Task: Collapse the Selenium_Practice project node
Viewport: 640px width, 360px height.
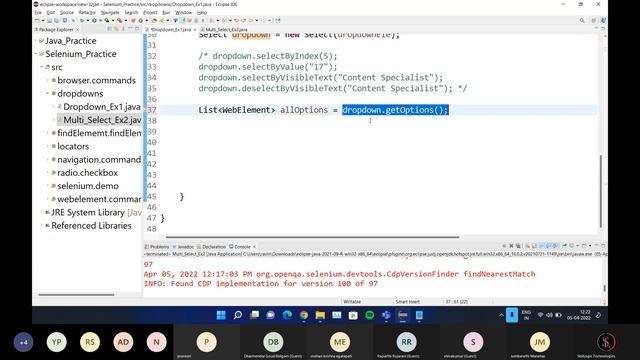Action: (x=36, y=54)
